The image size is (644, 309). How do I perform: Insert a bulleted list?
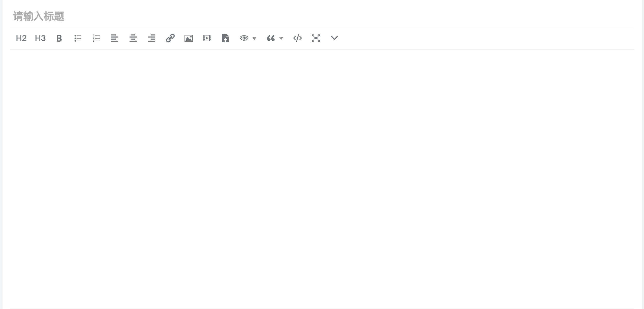click(x=78, y=38)
